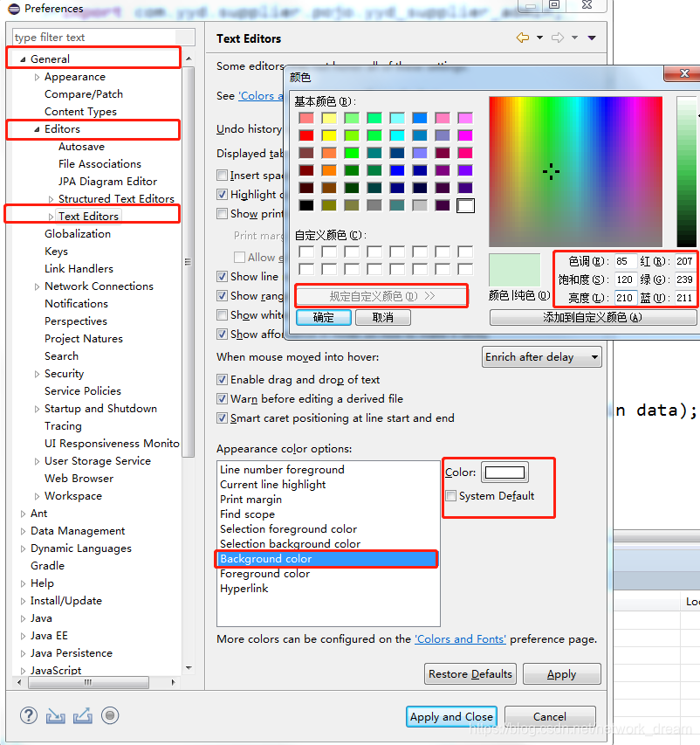Click the 亮度(L) value field
The height and width of the screenshot is (745, 700).
626,298
